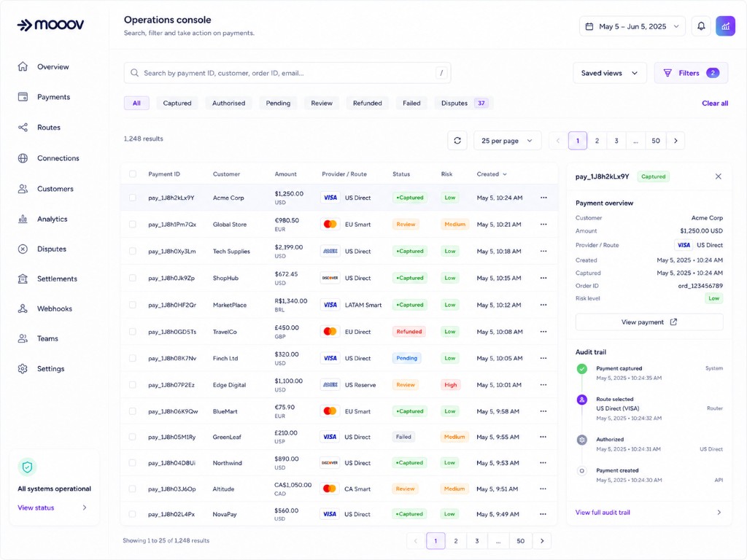Show Pending payments tab
Viewport: 747px width, 560px height.
[x=278, y=104]
